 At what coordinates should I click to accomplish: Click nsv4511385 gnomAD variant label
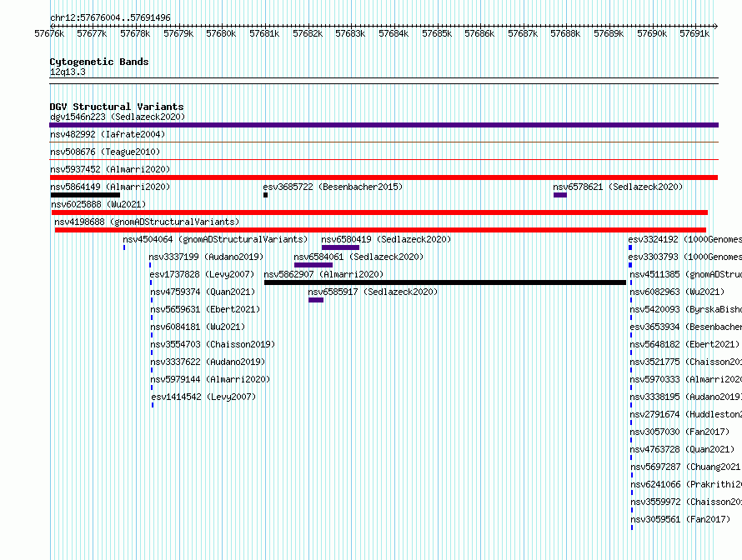685,274
